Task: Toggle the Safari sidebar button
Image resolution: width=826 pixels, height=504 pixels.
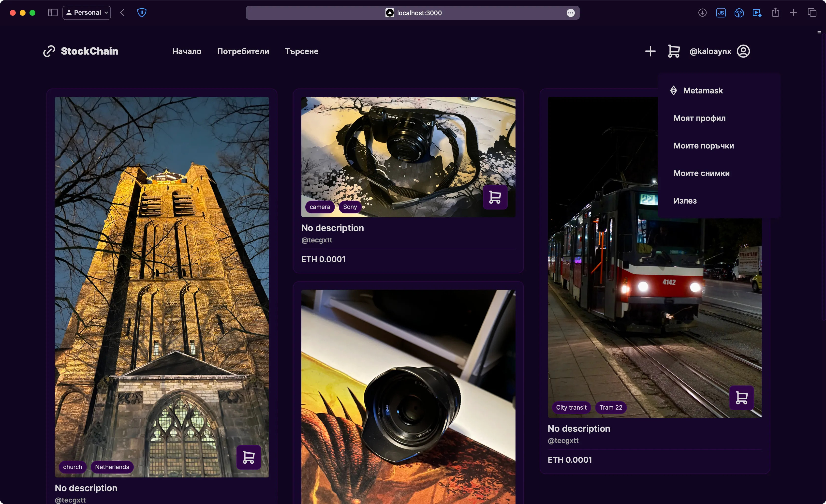Action: click(53, 13)
